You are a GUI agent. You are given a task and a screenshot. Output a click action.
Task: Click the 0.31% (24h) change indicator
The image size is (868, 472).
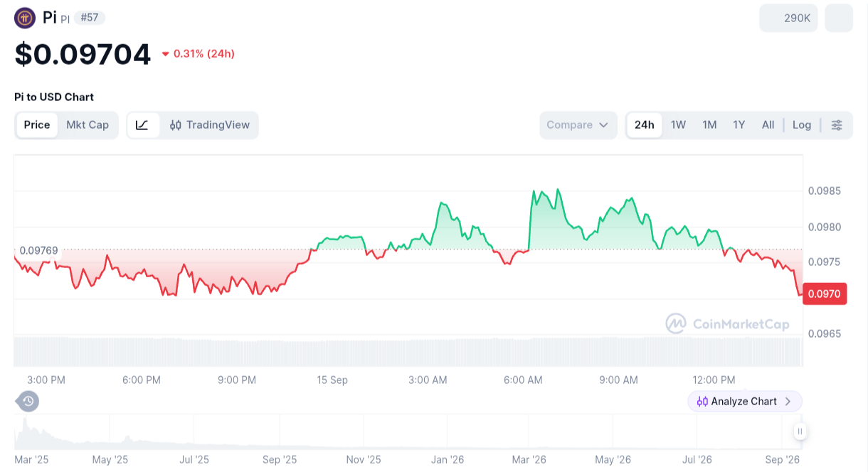[198, 53]
